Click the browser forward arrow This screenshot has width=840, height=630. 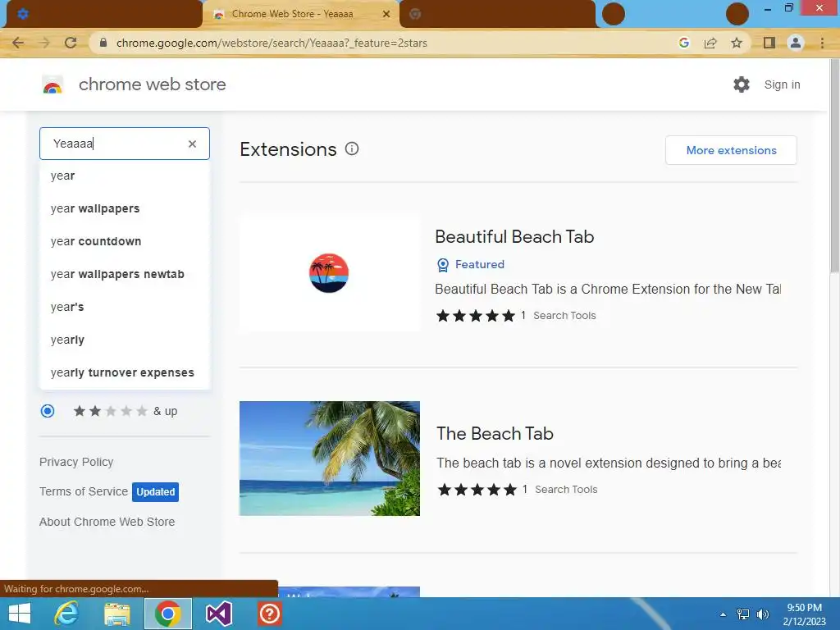point(44,43)
